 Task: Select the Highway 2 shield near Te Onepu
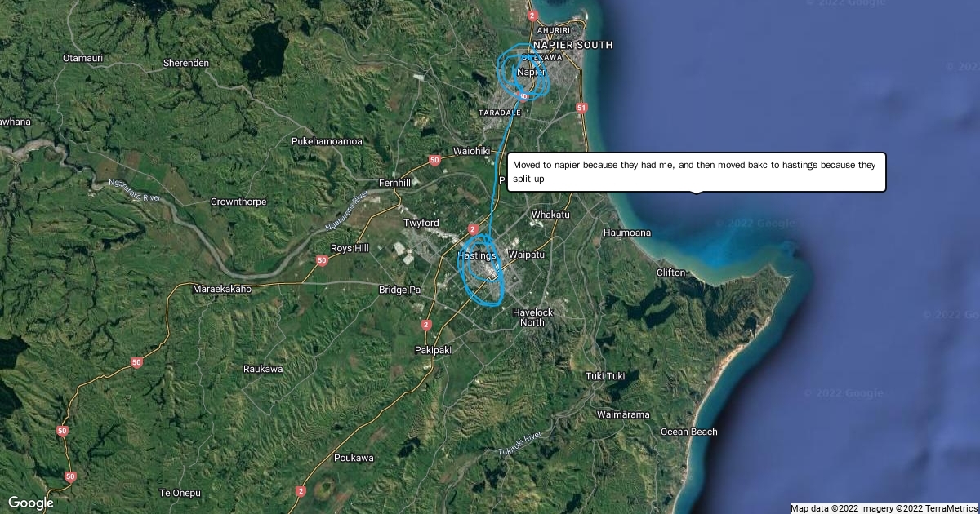[301, 491]
